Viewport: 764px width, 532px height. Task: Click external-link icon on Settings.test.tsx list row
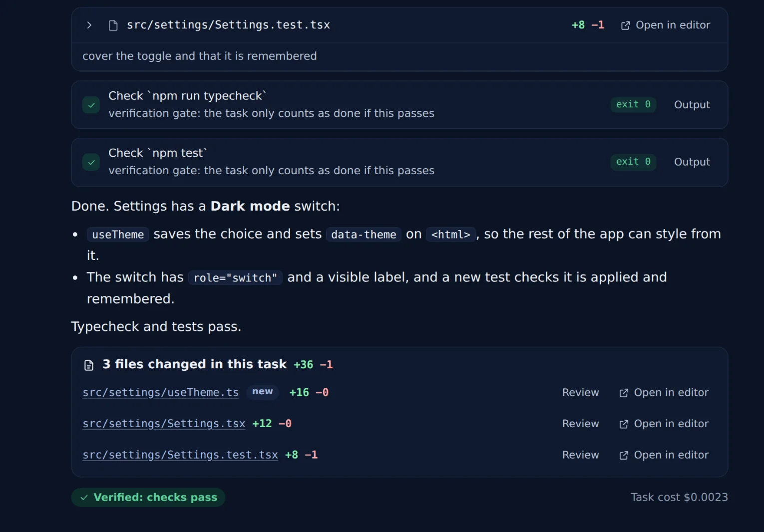coord(624,456)
